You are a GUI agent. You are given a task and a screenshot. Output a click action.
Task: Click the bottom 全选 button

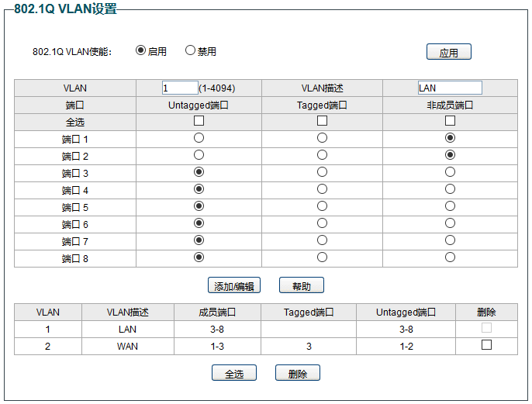click(x=234, y=373)
